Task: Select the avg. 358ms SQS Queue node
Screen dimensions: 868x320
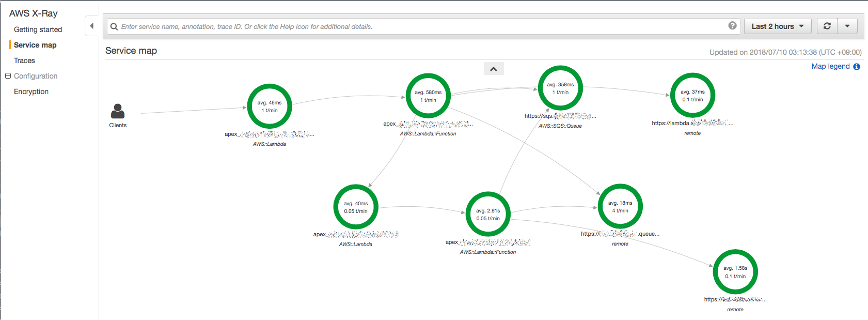Action: point(560,88)
